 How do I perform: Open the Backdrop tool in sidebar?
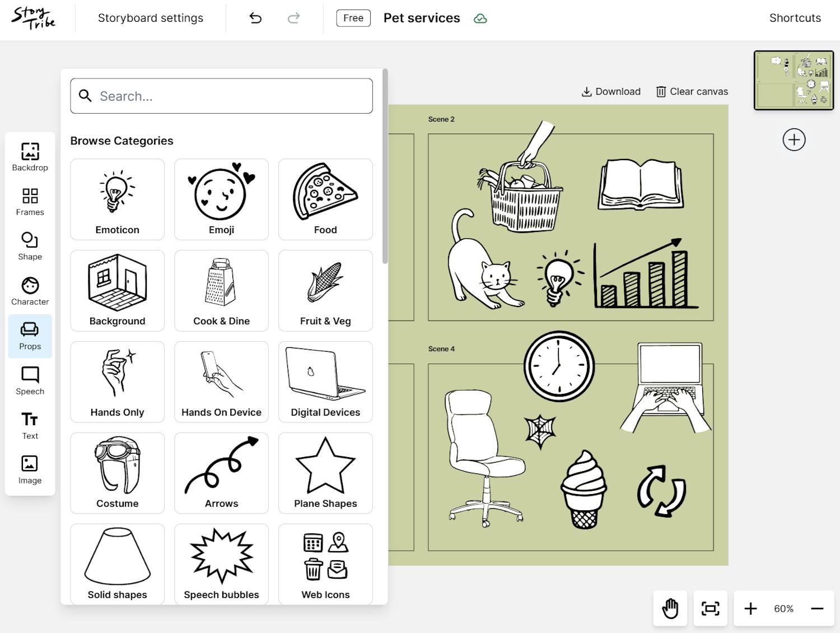[30, 157]
